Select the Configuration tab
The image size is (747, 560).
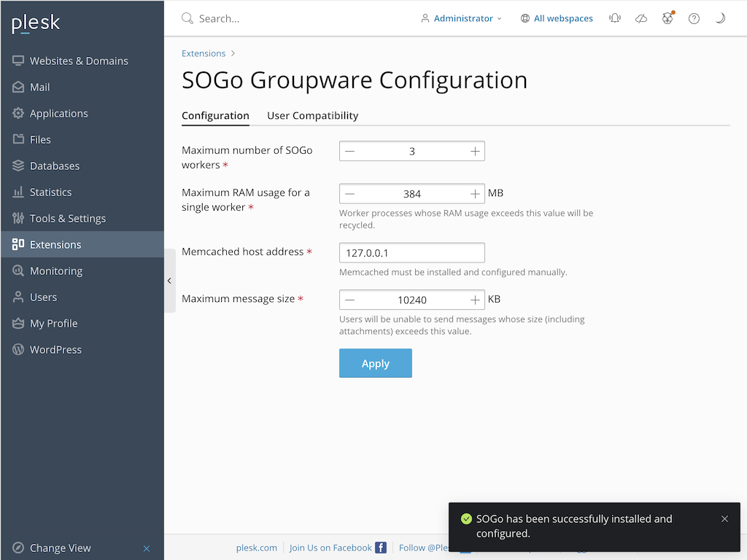tap(215, 115)
